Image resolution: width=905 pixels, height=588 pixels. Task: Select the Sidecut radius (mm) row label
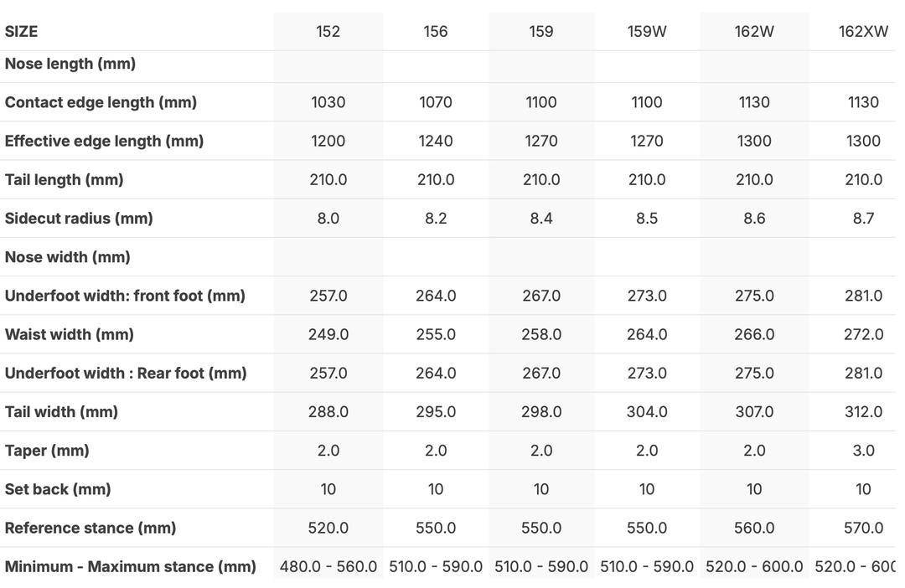(x=79, y=219)
